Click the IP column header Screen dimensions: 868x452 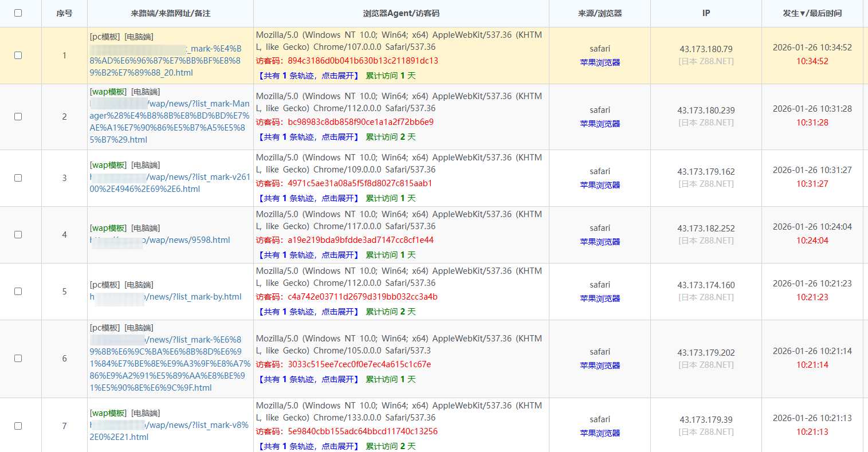(x=706, y=13)
